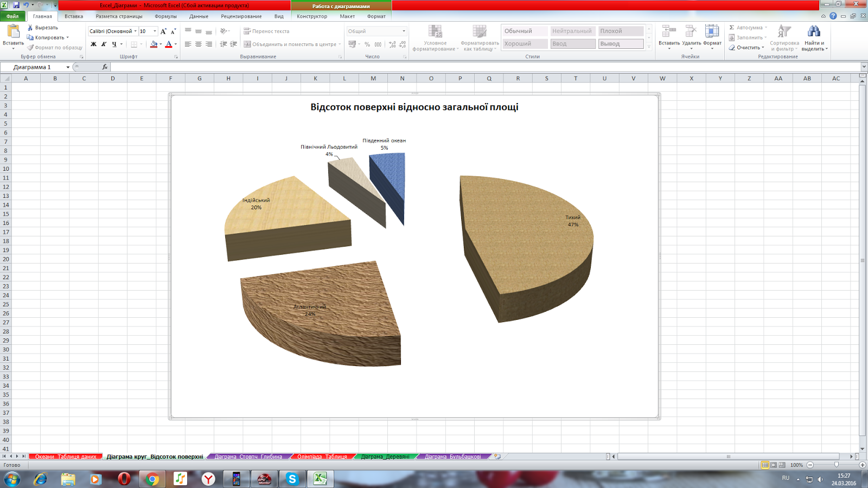Open the Файл (File) tab
This screenshot has width=868, height=488.
coord(12,16)
